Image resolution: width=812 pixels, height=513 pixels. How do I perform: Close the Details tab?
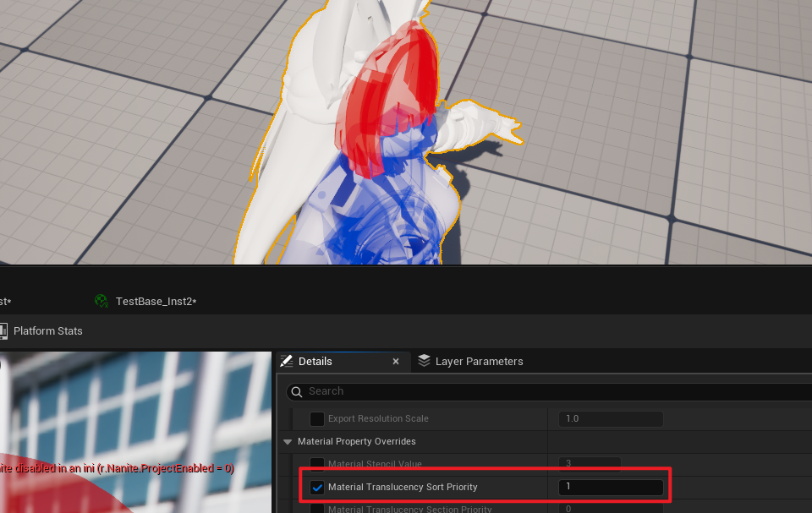tap(396, 362)
